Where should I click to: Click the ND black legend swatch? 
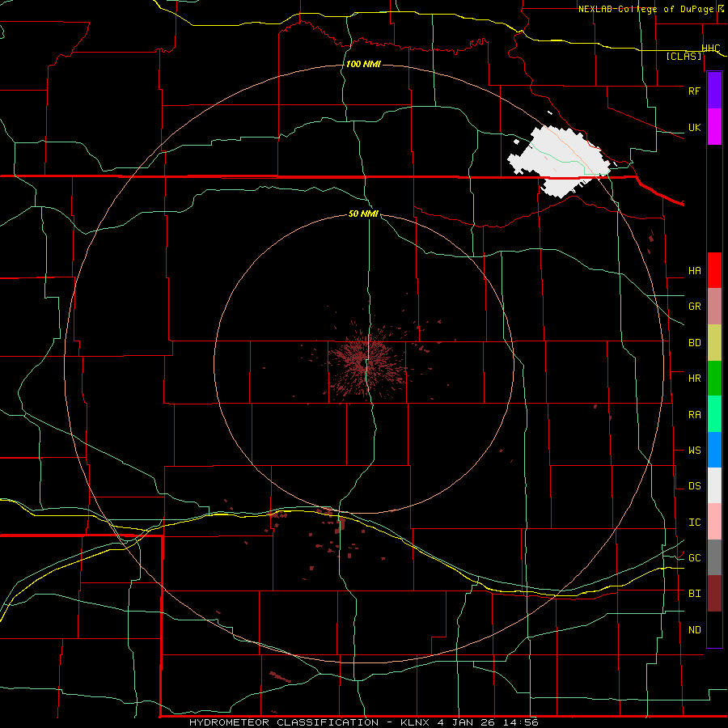714,629
